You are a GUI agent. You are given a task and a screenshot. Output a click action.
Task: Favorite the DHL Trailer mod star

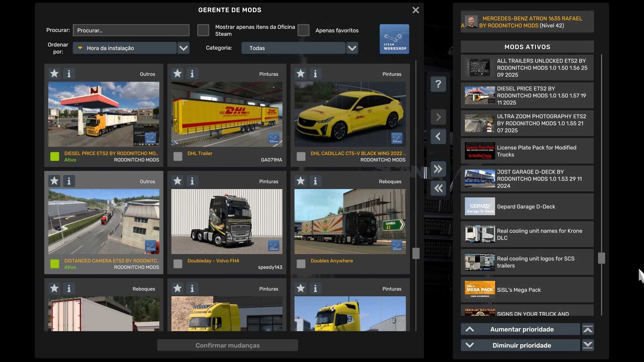177,73
